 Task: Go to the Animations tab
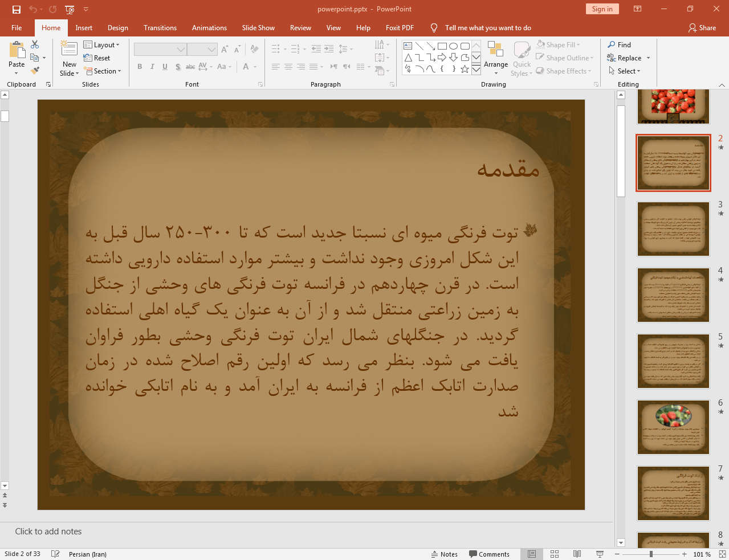[209, 27]
